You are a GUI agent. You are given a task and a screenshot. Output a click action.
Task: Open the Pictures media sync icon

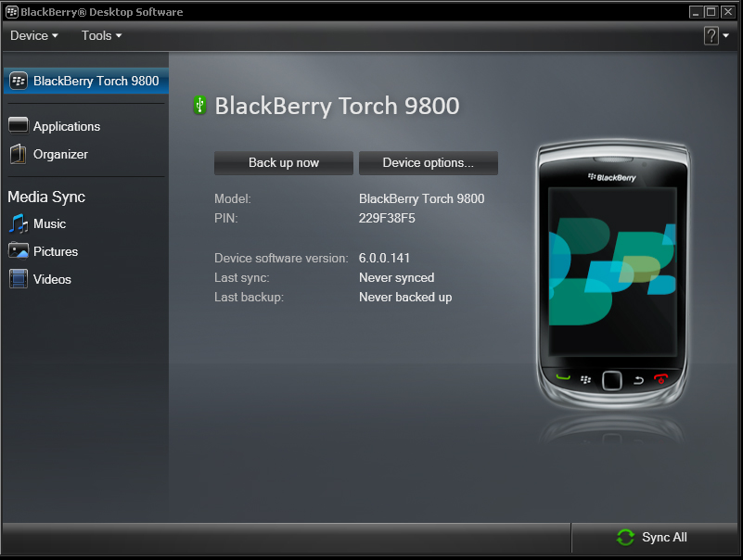19,251
